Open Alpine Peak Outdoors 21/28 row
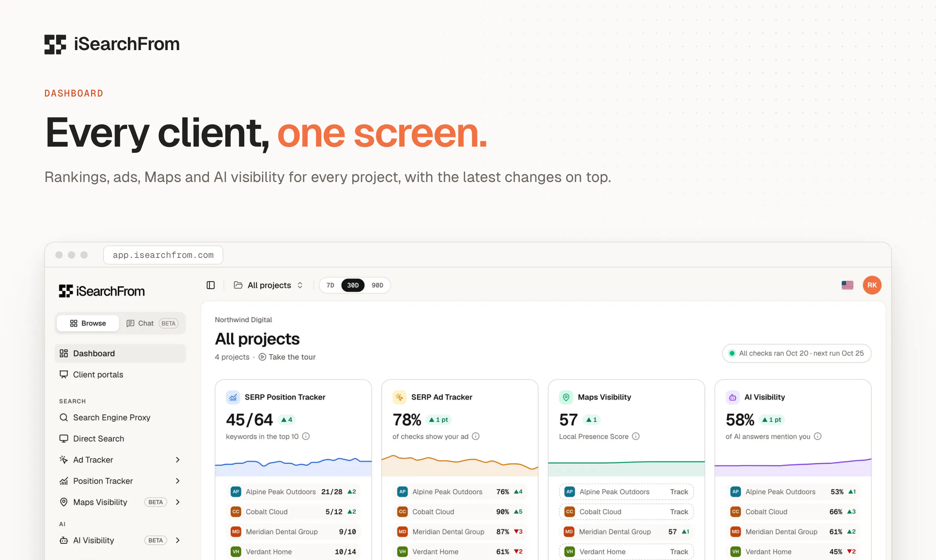The height and width of the screenshot is (560, 936). [x=293, y=492]
